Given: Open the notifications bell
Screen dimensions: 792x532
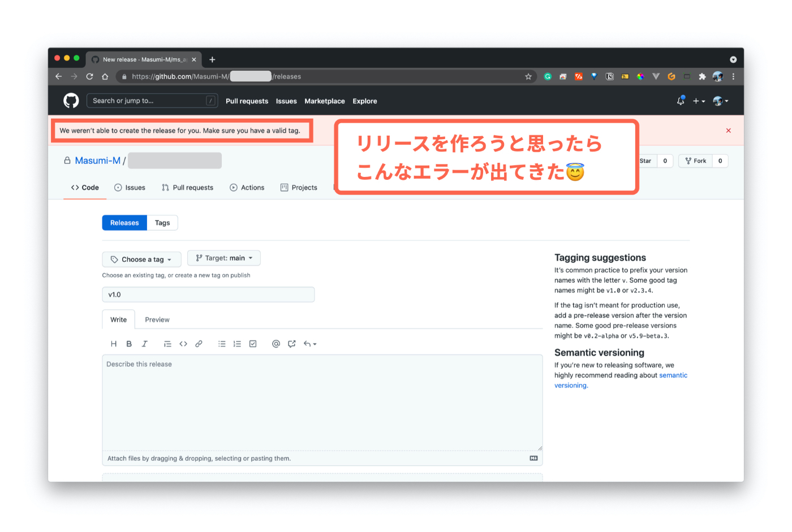Looking at the screenshot, I should (681, 101).
